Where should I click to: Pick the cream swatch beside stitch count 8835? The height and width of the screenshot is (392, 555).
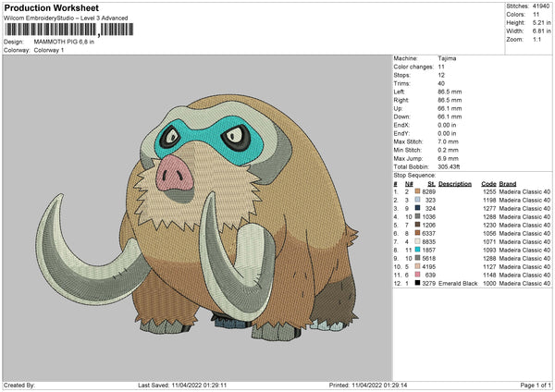(x=418, y=241)
